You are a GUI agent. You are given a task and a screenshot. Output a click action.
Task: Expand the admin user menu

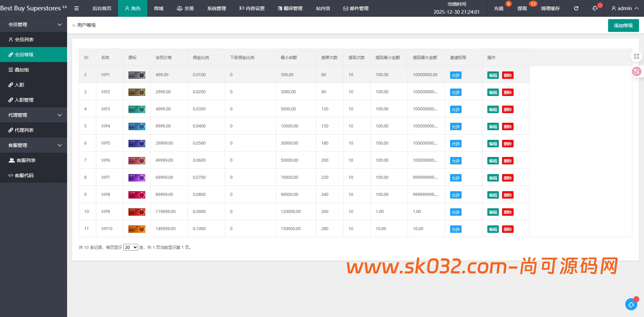[x=625, y=8]
